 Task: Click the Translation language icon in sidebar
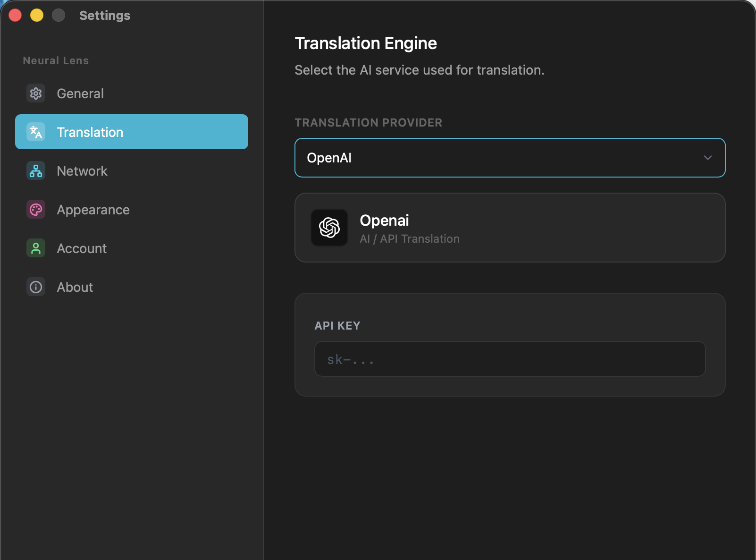36,132
